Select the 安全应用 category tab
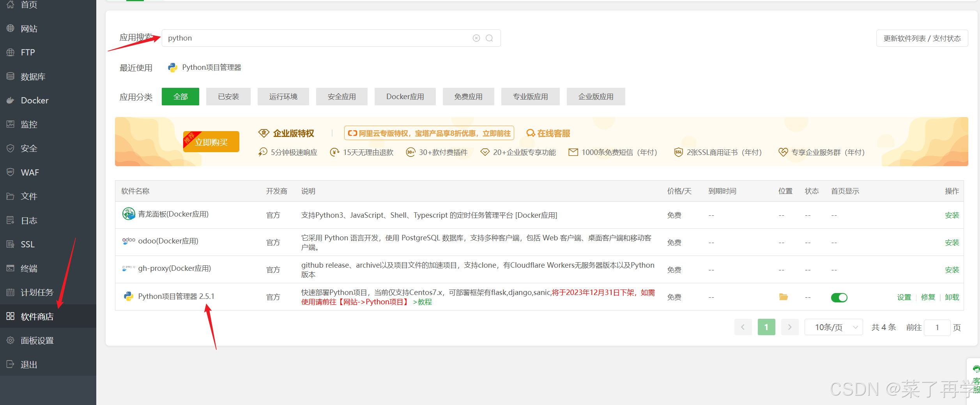Image resolution: width=980 pixels, height=405 pixels. [x=342, y=96]
